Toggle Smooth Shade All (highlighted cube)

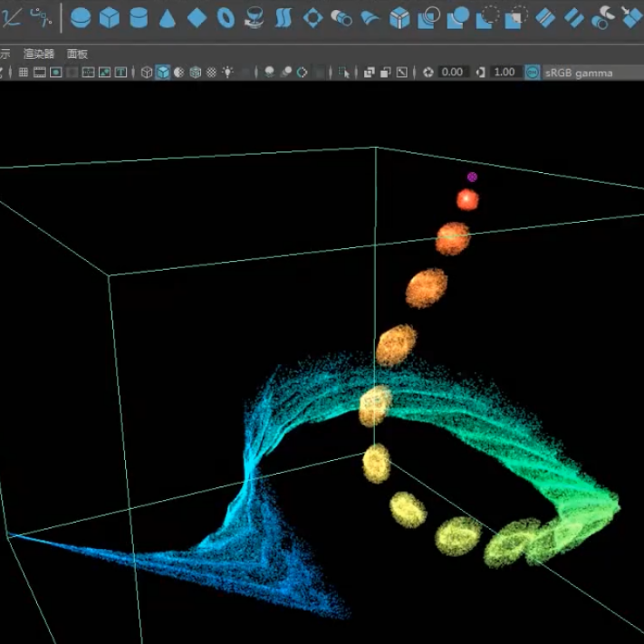[x=163, y=72]
